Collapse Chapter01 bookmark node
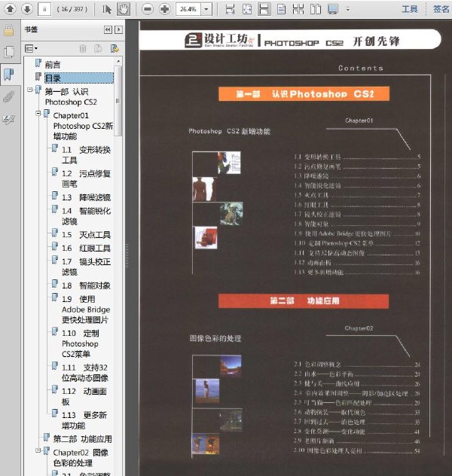 [x=38, y=114]
